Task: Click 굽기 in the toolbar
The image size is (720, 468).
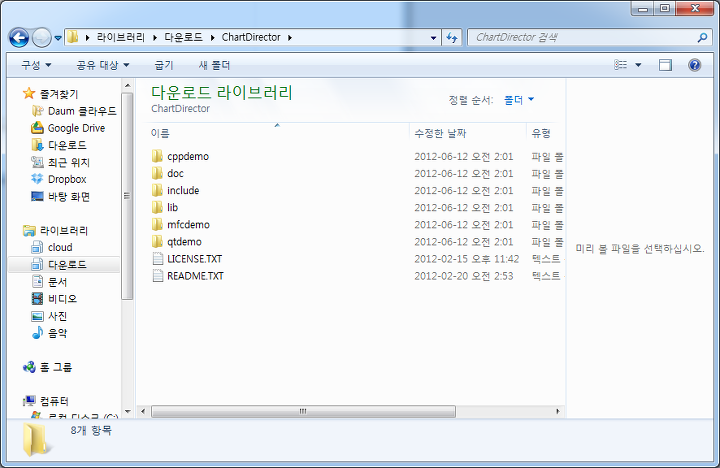Action: pos(164,65)
